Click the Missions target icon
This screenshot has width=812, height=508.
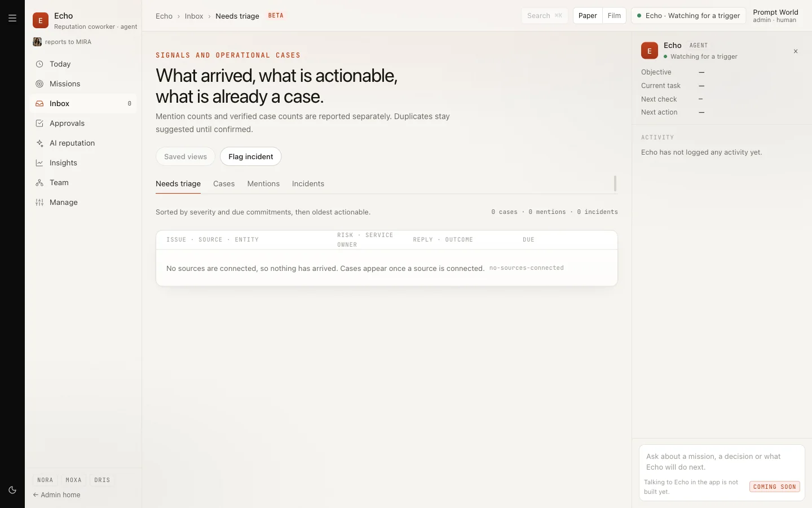coord(39,84)
